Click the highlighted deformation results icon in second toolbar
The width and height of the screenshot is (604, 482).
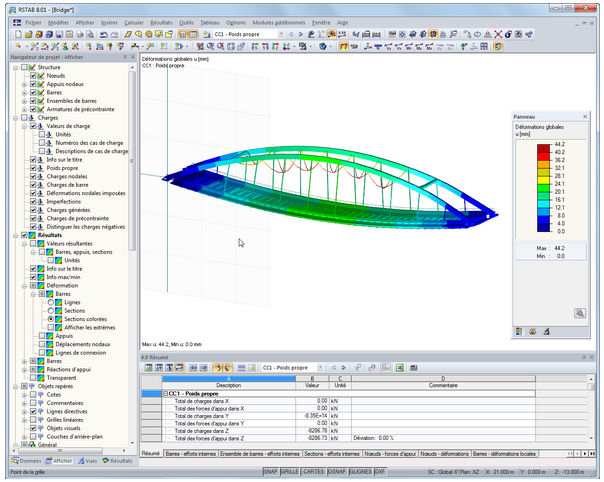(x=343, y=47)
